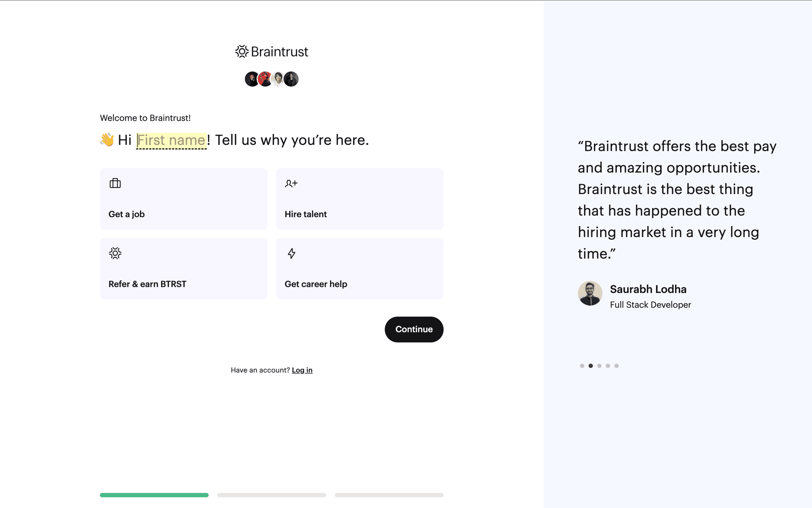Choose the Hire talent option card
Screen dimensions: 812x508
pyautogui.click(x=359, y=199)
